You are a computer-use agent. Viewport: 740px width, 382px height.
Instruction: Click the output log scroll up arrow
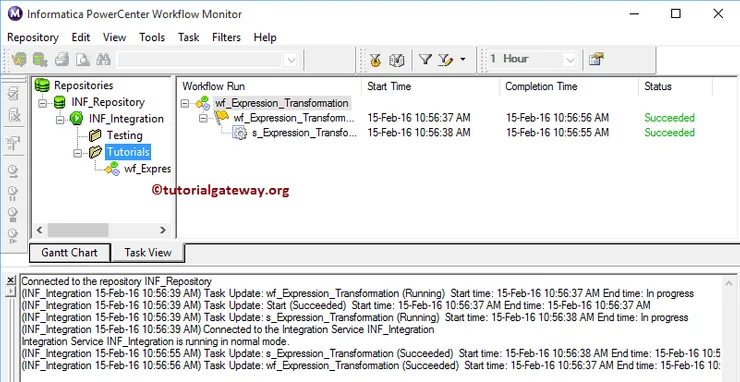(730, 282)
